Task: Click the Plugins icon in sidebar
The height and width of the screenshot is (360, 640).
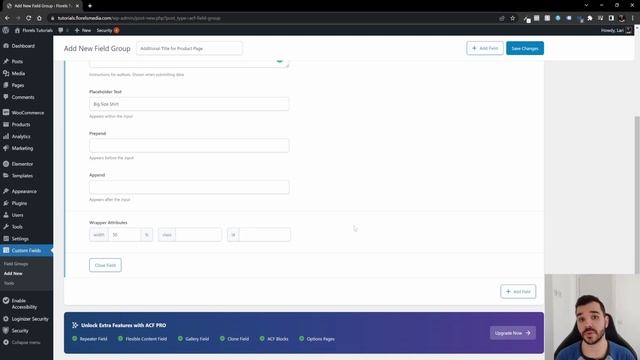Action: point(6,203)
